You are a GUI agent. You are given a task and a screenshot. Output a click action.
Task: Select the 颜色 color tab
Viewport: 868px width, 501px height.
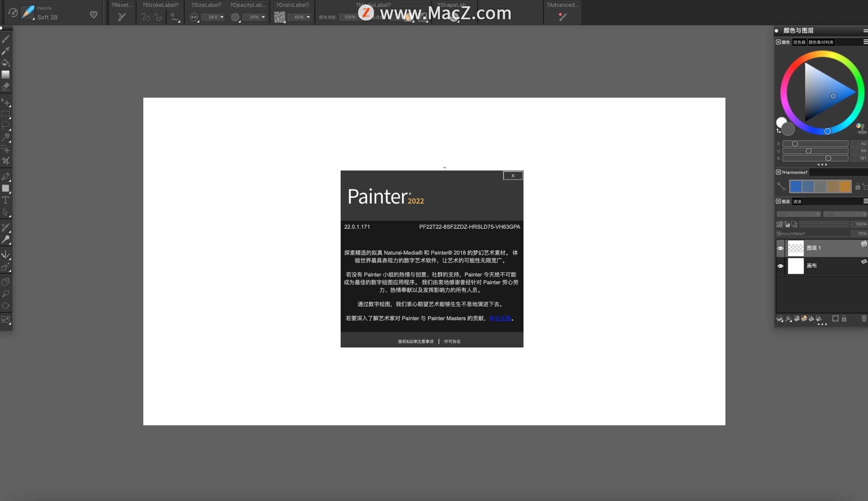[786, 42]
